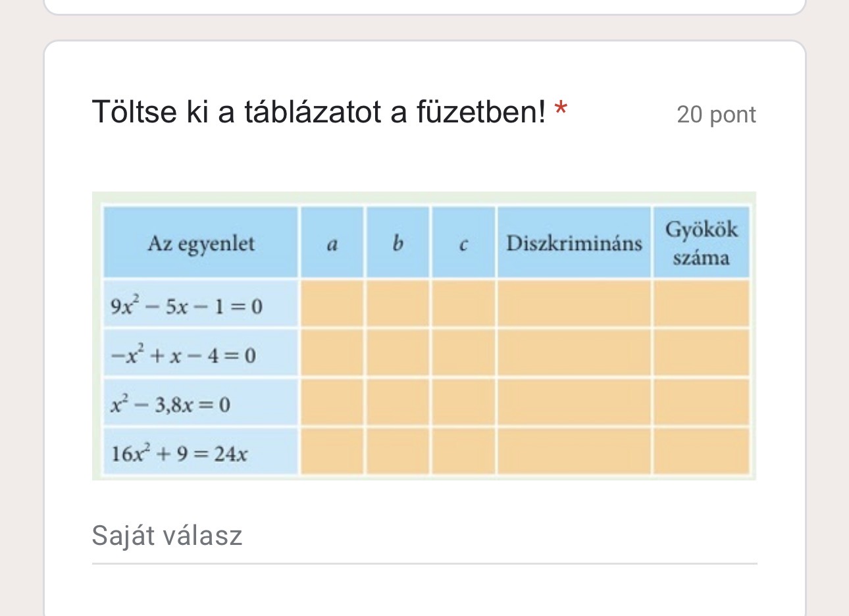
Task: Click the equation x² − 3,8x = 0
Action: click(170, 403)
